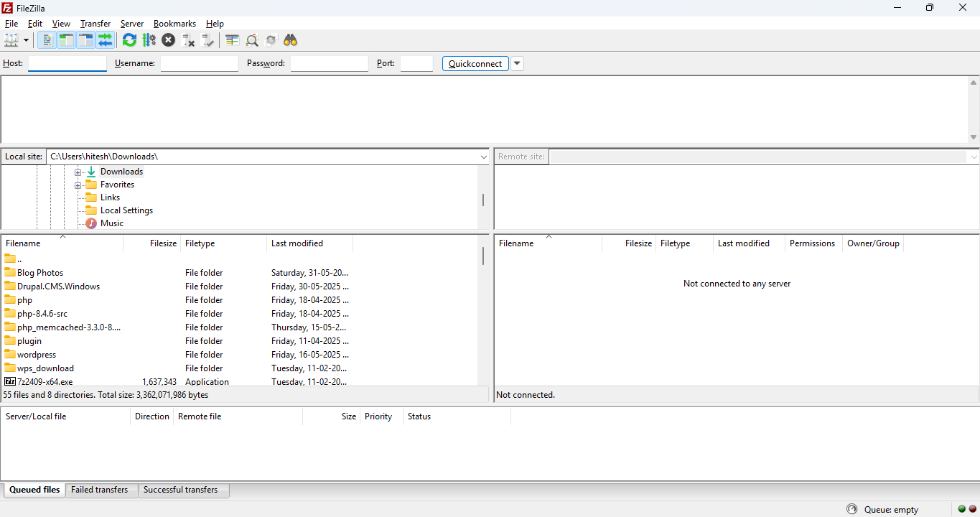The width and height of the screenshot is (980, 517).
Task: Focus the Port input field
Action: point(416,63)
